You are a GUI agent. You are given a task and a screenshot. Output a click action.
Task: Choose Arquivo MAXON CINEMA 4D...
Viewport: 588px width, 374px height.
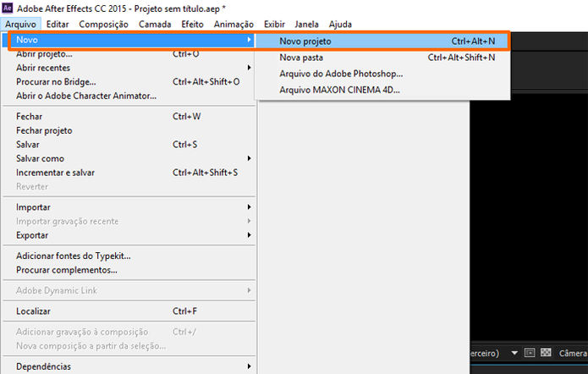tap(382, 90)
